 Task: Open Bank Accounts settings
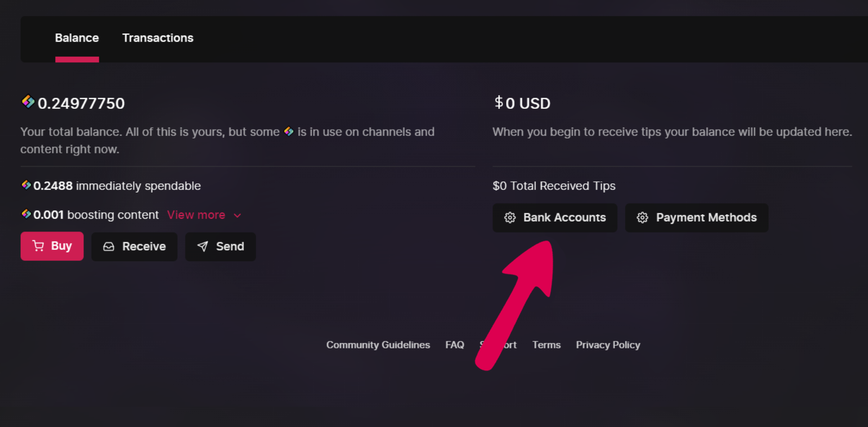coord(555,218)
